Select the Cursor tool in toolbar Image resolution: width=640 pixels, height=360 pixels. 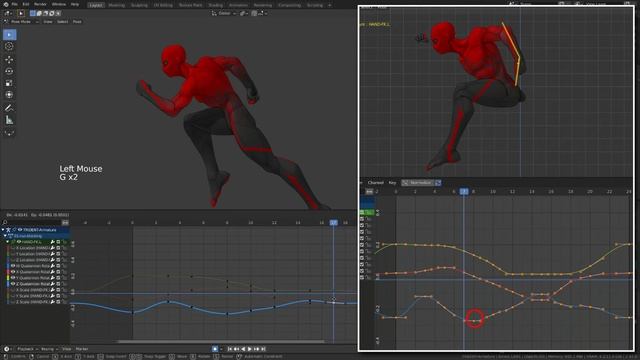(9, 47)
